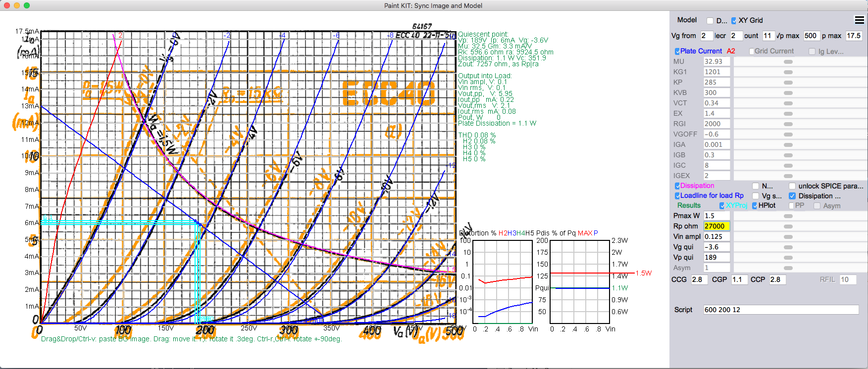
Task: Click the decr value field
Action: click(736, 36)
